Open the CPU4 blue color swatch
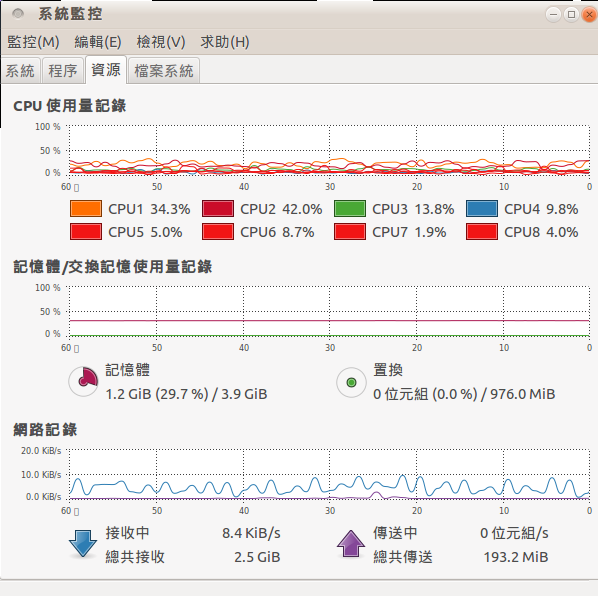 pos(482,209)
